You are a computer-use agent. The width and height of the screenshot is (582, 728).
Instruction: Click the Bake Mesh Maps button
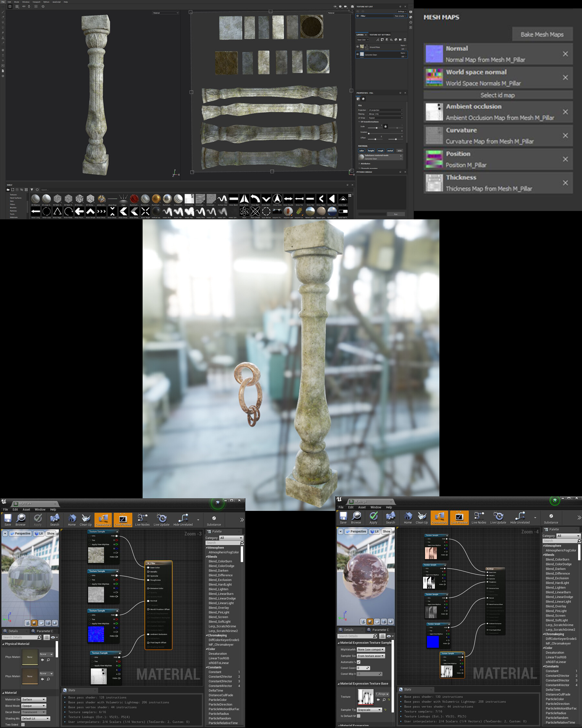(x=542, y=34)
